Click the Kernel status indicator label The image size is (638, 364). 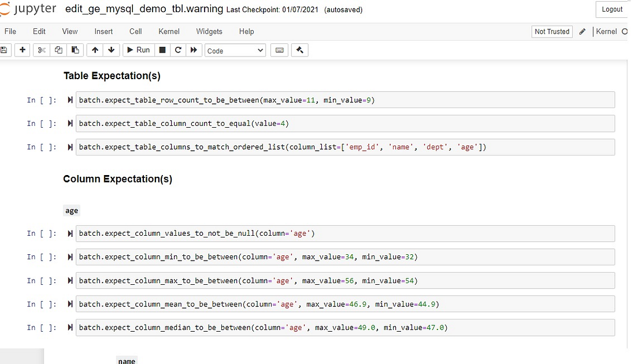606,31
